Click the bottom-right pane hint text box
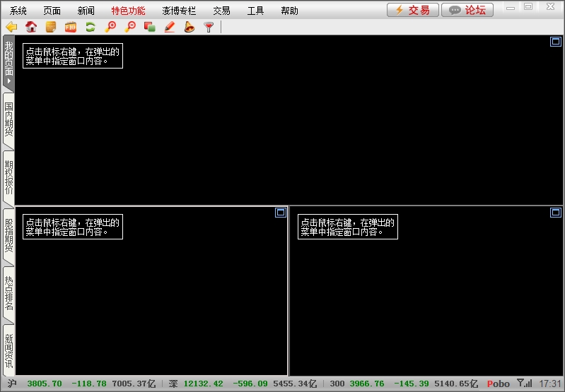The image size is (565, 392). click(348, 227)
